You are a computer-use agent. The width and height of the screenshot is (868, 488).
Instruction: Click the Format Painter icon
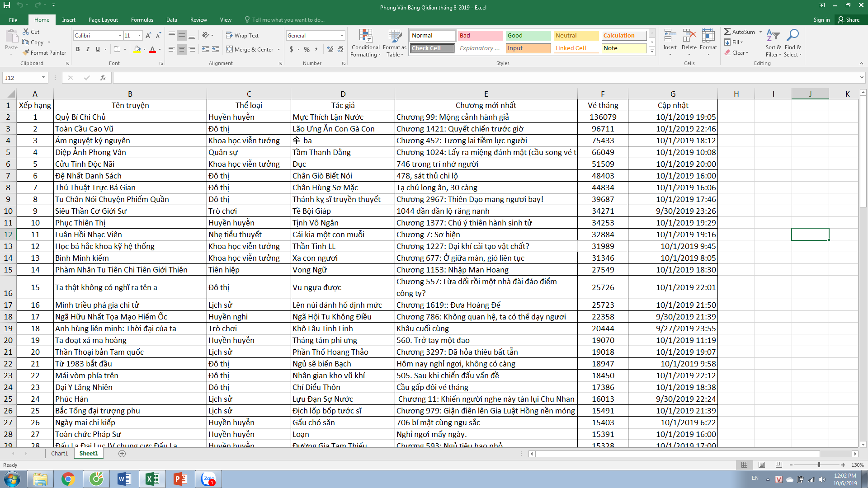(x=26, y=53)
